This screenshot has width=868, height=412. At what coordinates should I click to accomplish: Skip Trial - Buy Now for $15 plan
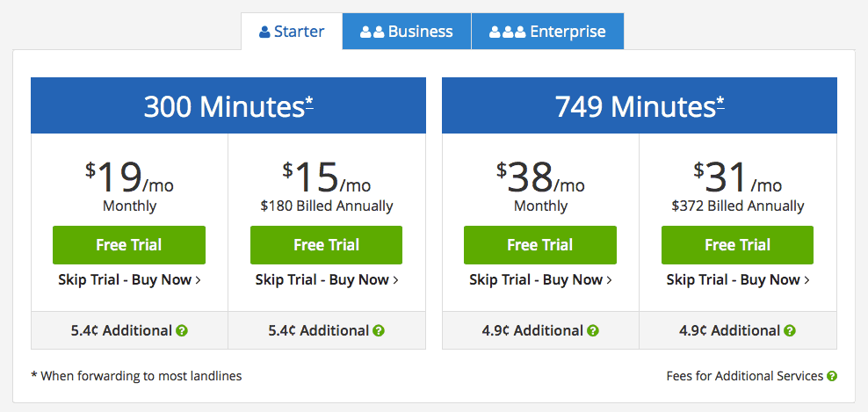pos(327,279)
